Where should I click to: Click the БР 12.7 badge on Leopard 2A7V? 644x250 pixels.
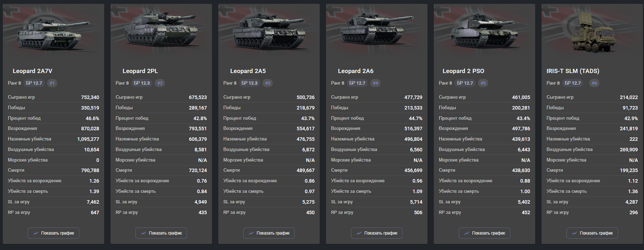34,83
